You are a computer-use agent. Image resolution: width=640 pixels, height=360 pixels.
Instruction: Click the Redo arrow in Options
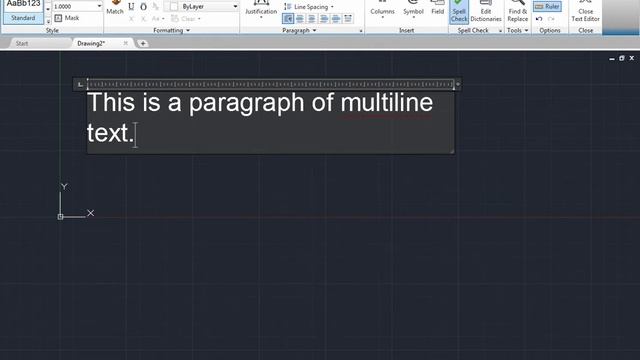pos(551,19)
